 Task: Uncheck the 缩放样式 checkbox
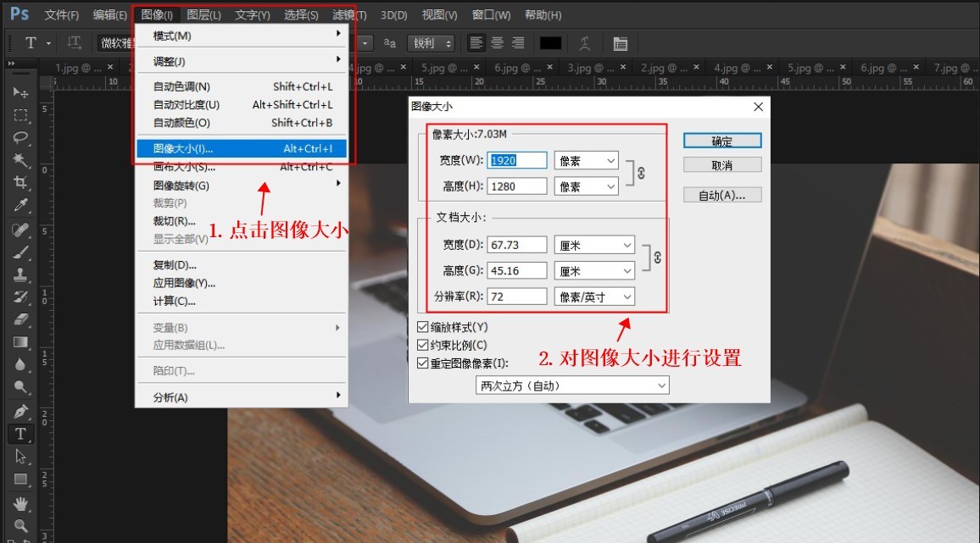click(420, 326)
